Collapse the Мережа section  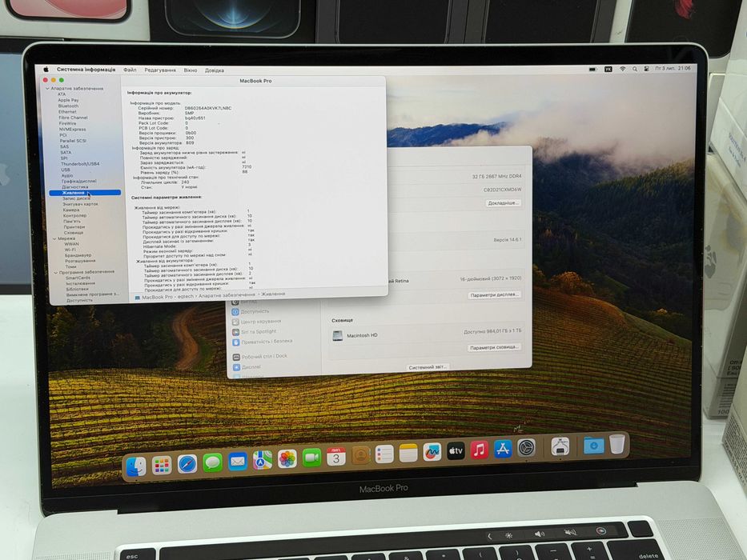tap(54, 238)
